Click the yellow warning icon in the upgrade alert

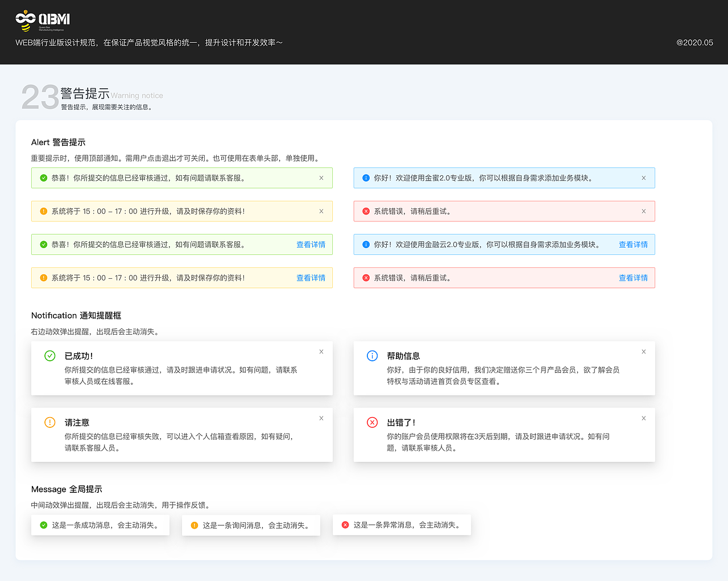[x=44, y=211]
